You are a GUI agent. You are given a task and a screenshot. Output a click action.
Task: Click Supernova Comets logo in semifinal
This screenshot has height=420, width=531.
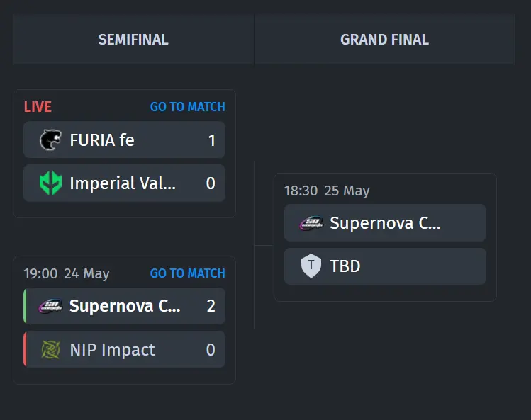(x=50, y=306)
